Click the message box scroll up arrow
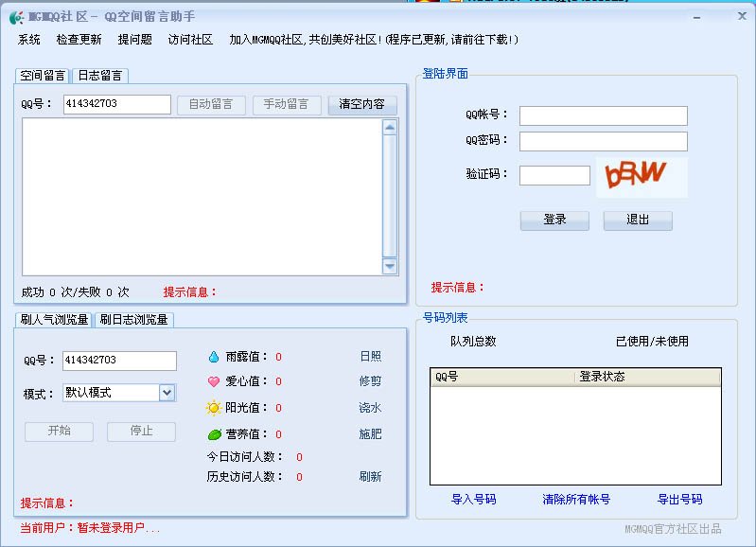This screenshot has width=756, height=547. 390,128
